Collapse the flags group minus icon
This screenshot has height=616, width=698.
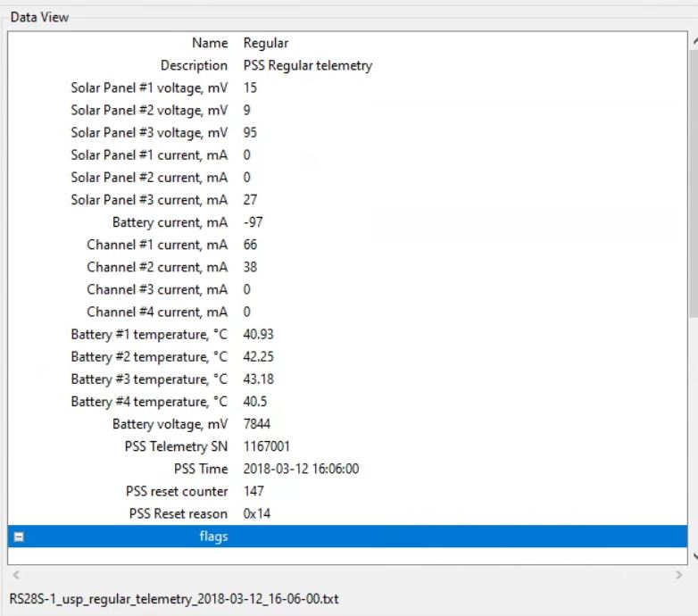[x=19, y=537]
